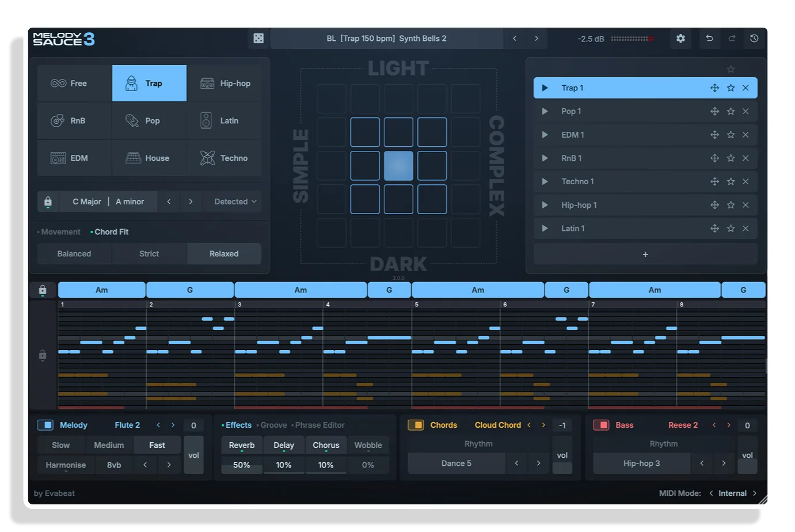Play the Pop 1 pattern

click(x=545, y=111)
